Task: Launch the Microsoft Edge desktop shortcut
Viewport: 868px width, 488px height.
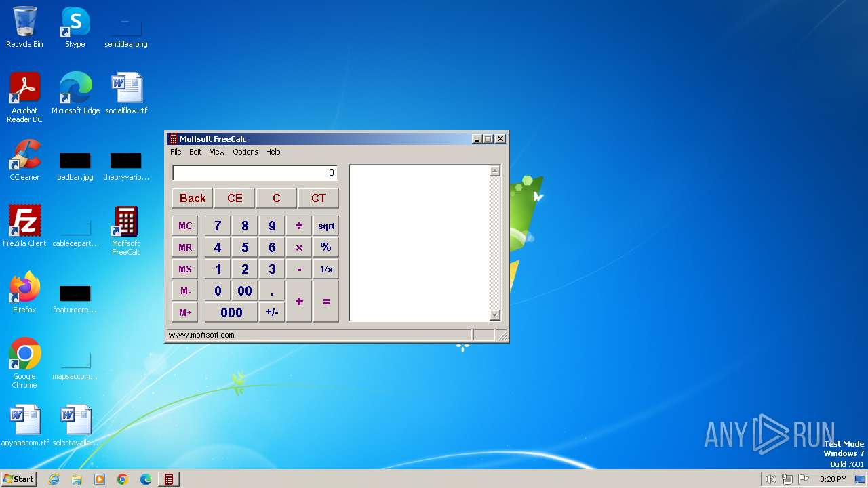Action: tap(75, 94)
